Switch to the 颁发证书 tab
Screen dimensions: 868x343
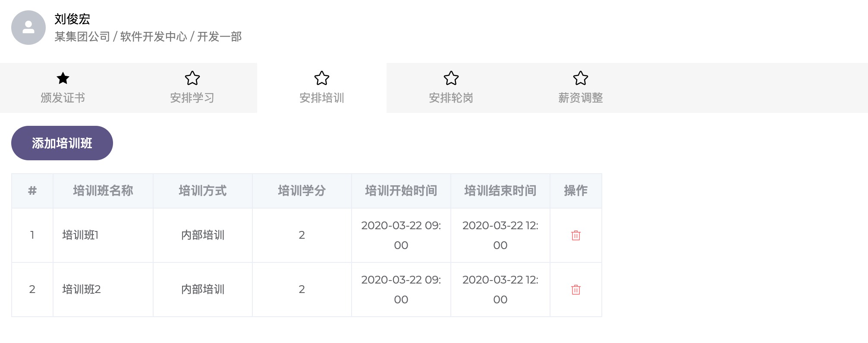tap(63, 98)
